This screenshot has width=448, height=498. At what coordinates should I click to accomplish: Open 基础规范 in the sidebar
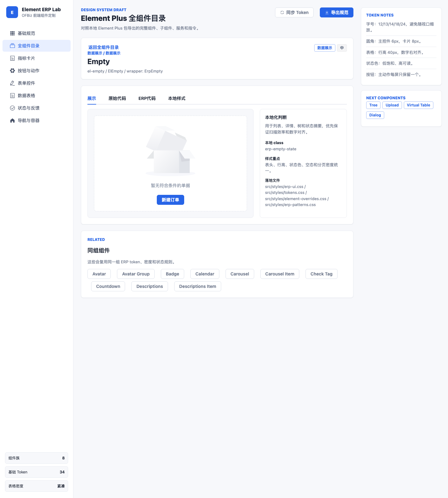36,33
